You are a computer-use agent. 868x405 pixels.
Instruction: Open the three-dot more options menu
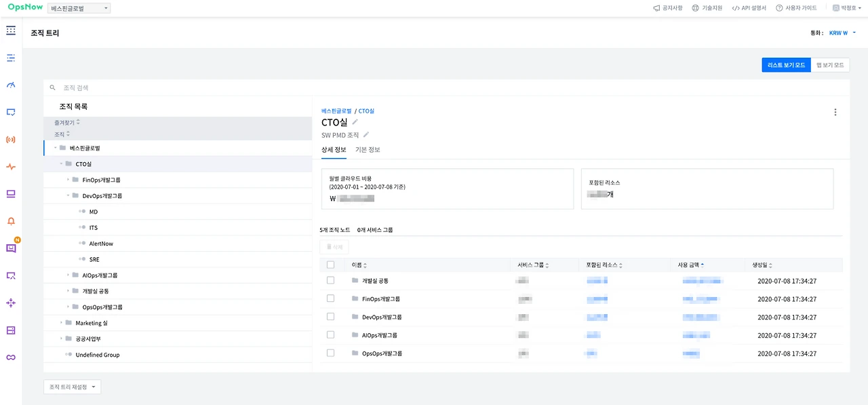(835, 113)
